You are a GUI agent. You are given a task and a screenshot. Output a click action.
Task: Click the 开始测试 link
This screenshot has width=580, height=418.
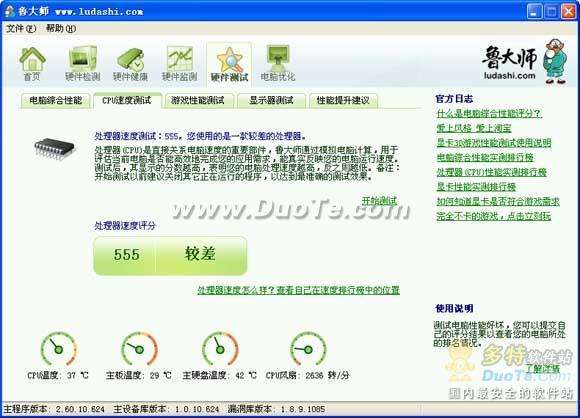point(380,201)
